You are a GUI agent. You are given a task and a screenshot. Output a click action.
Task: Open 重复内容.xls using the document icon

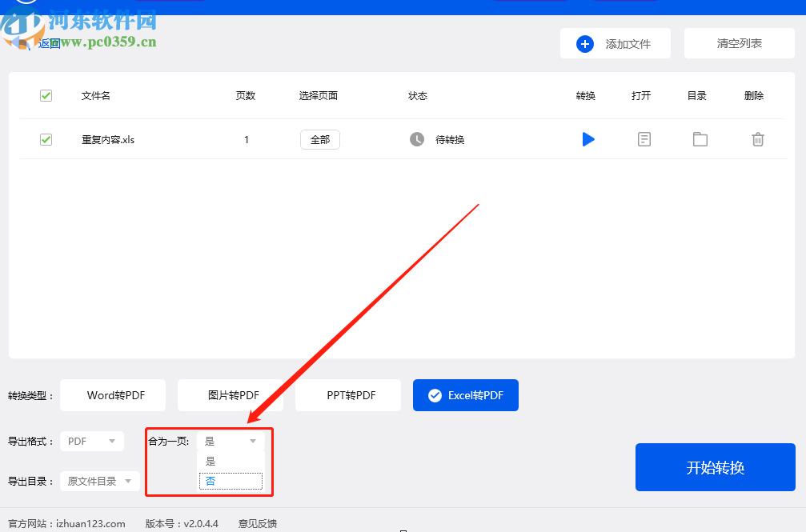click(x=644, y=139)
